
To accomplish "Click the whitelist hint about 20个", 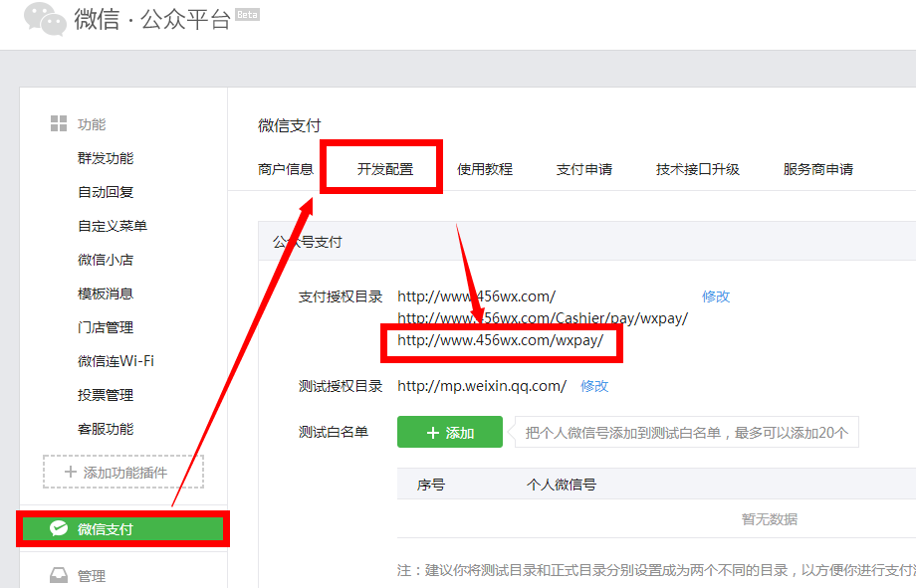I will tap(686, 433).
